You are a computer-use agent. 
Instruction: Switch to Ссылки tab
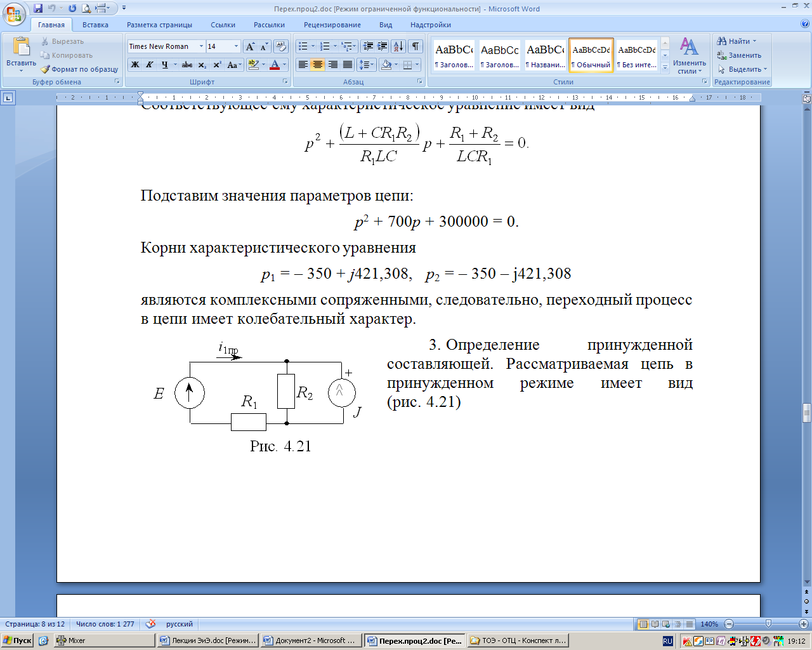pos(223,25)
